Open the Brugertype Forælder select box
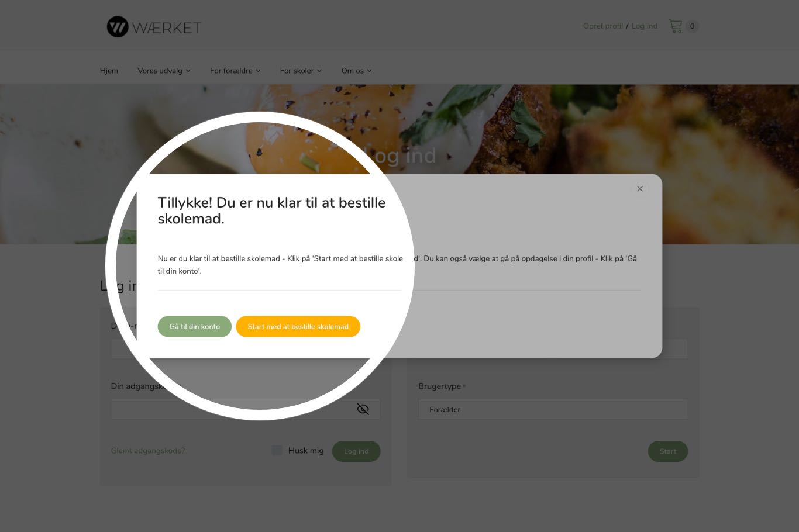 pos(553,409)
